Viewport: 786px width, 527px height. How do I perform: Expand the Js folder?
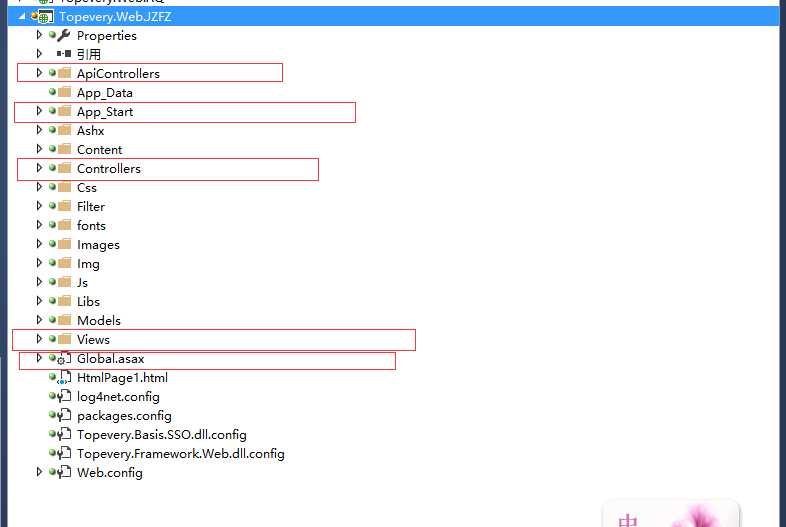(x=39, y=282)
